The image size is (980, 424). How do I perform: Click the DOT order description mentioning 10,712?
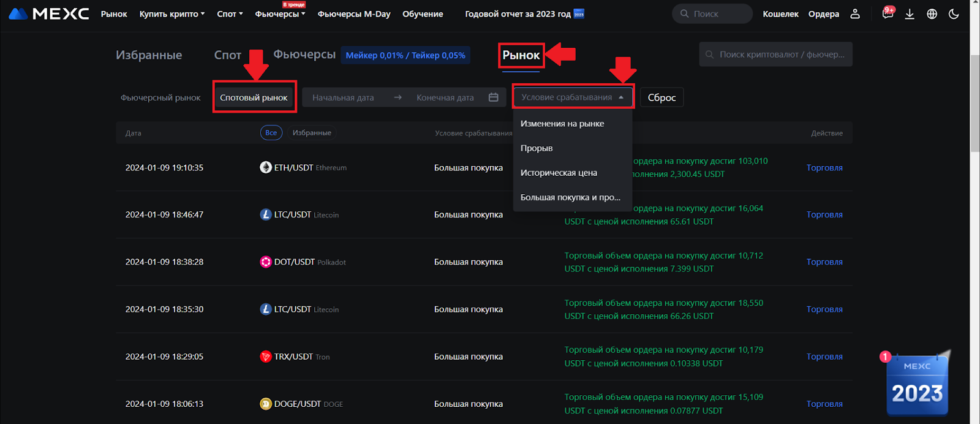[x=664, y=262]
